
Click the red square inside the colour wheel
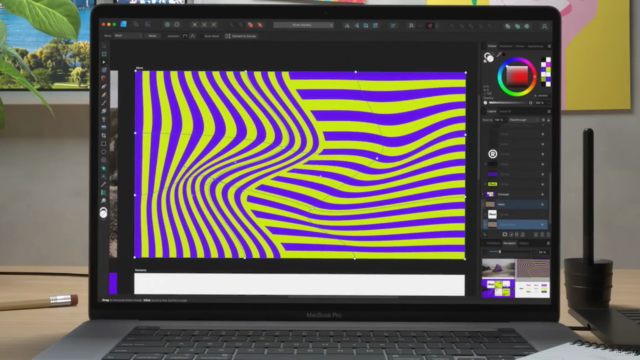517,76
